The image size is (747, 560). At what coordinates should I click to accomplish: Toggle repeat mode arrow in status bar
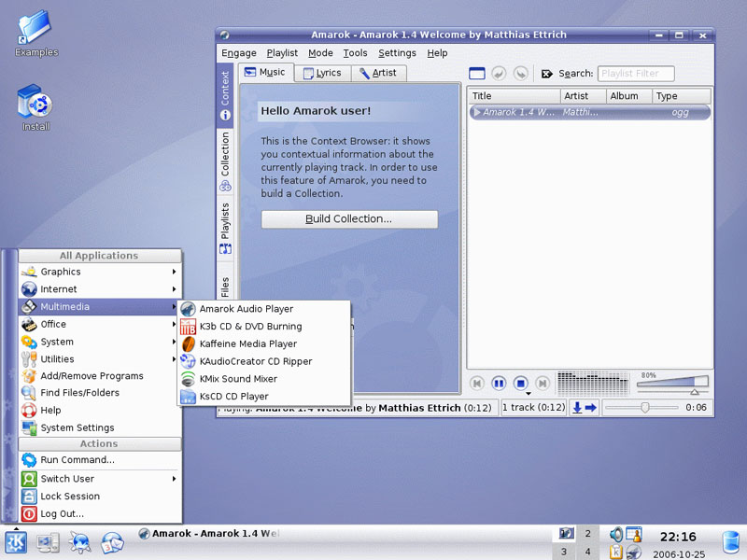(x=591, y=408)
